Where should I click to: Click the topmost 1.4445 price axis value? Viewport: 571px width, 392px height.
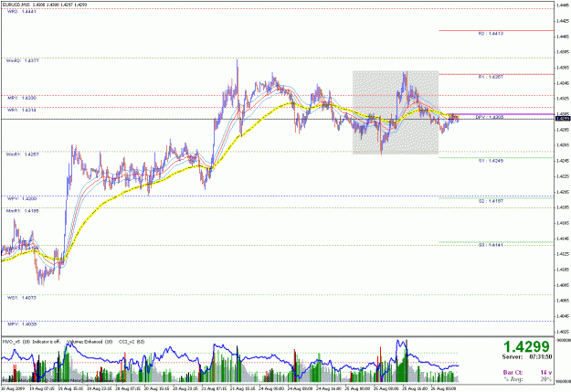click(x=563, y=5)
